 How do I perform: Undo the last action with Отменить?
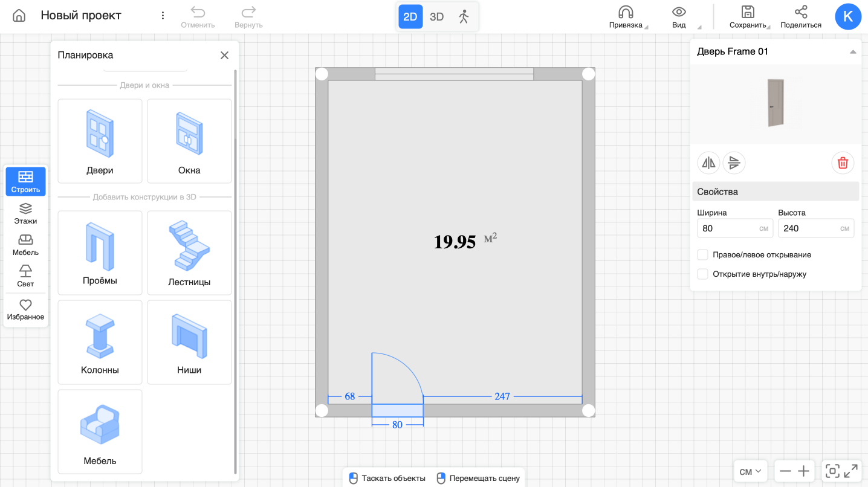tap(198, 17)
